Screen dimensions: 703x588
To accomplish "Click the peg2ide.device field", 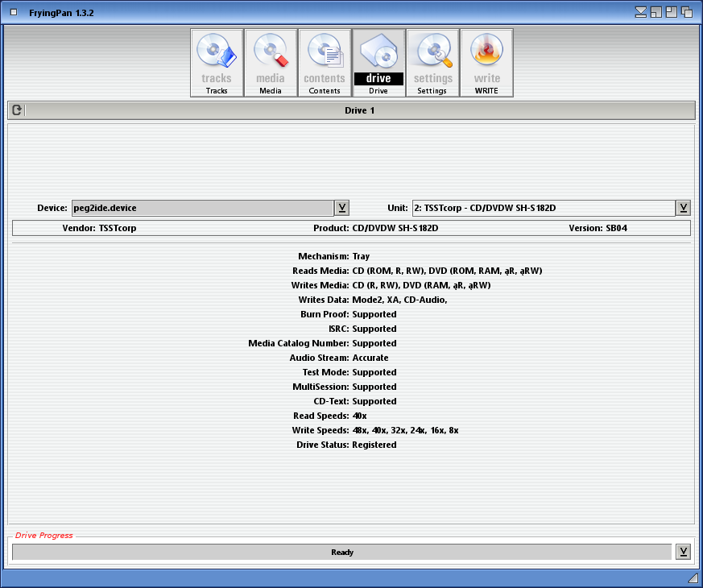I will [201, 208].
